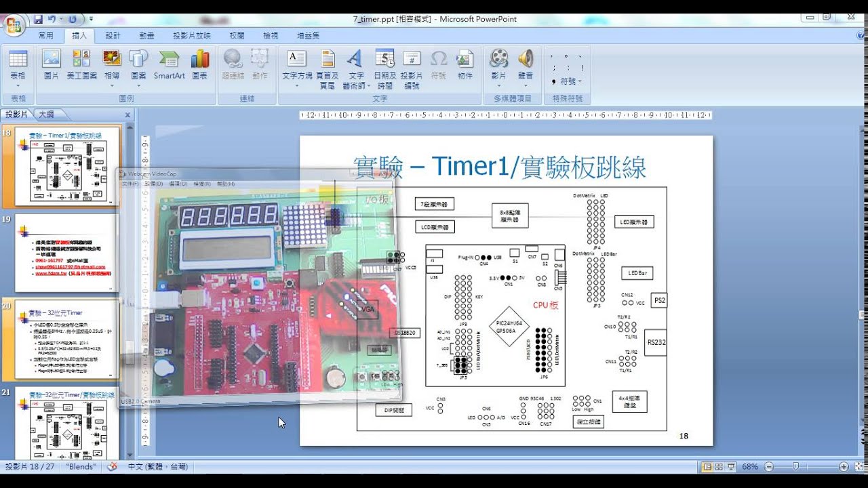The width and height of the screenshot is (868, 488).
Task: Expand 文字方塊 text box dropdown arrow
Action: pos(297,86)
